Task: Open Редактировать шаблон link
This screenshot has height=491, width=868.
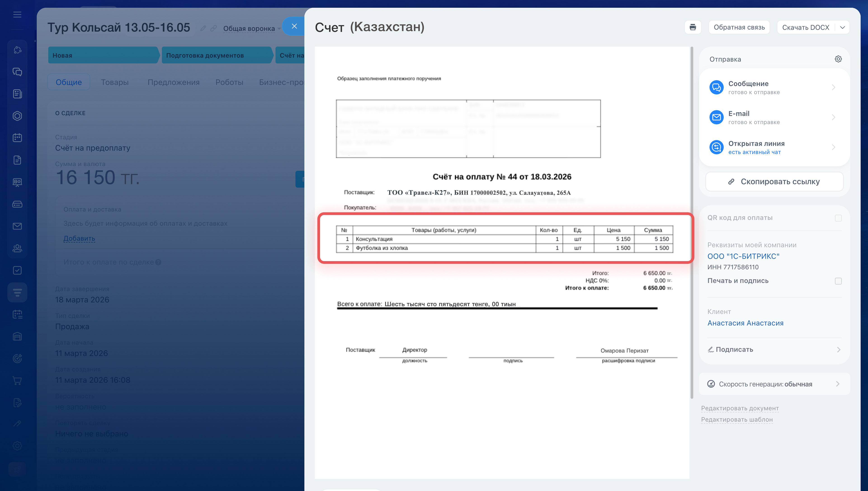Action: pos(736,420)
